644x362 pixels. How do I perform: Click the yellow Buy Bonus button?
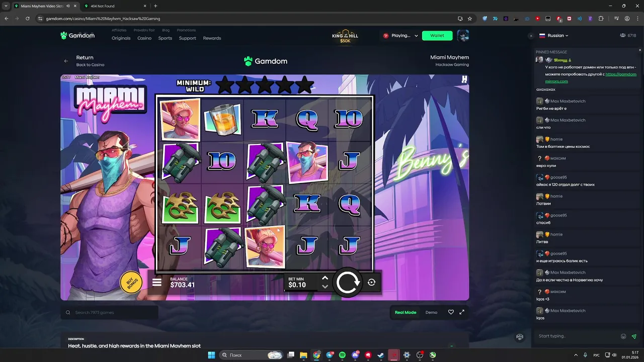point(131,283)
